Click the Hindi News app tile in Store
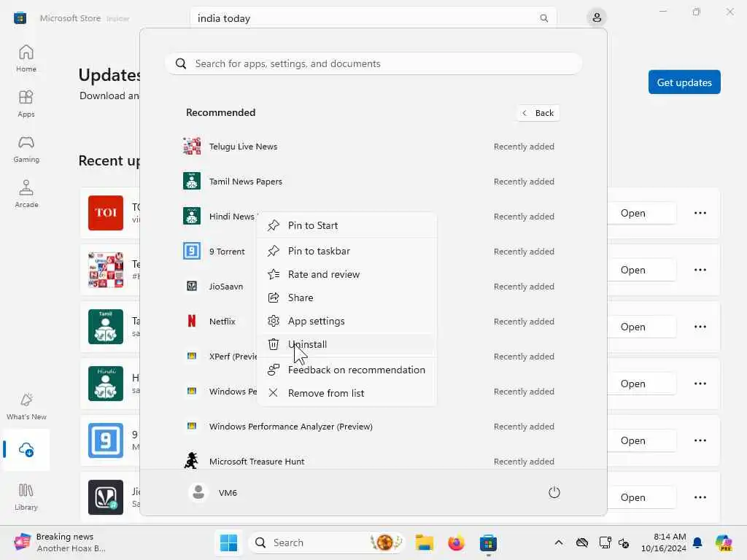747x560 pixels. [106, 384]
